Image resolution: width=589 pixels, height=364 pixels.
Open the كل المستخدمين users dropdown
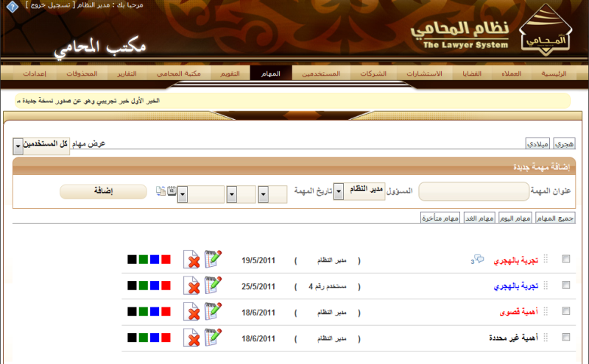(18, 147)
